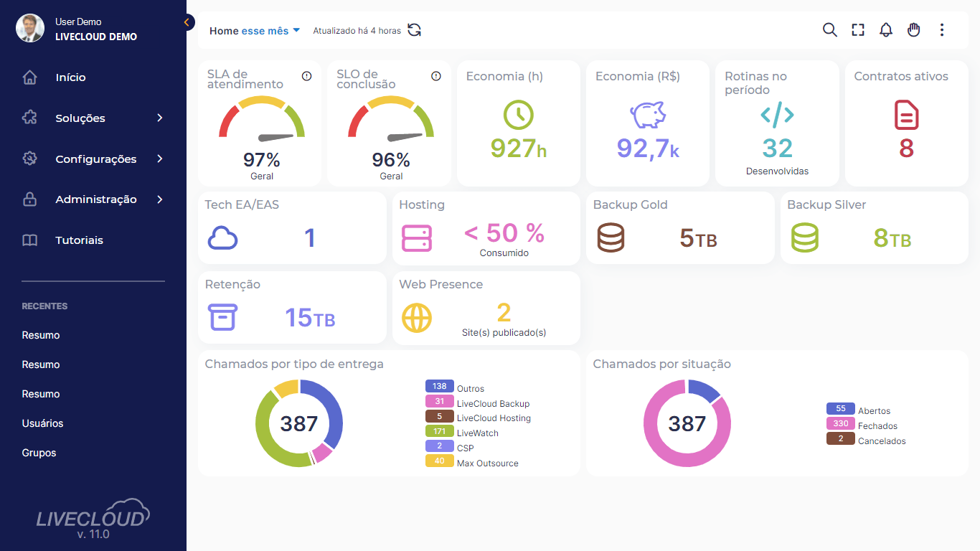Click the 171 LiveWatch legend badge

(x=440, y=431)
